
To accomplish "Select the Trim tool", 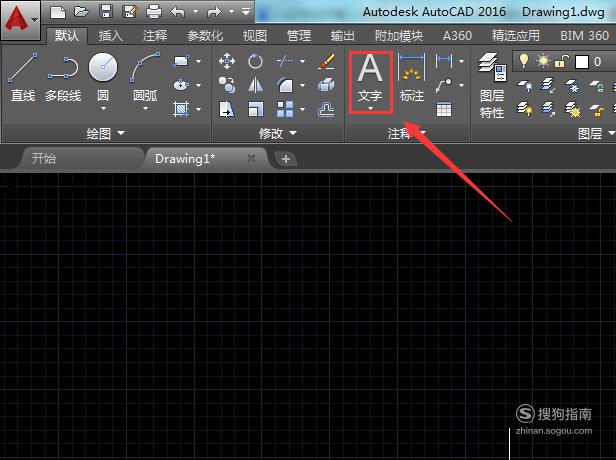I will pos(285,61).
